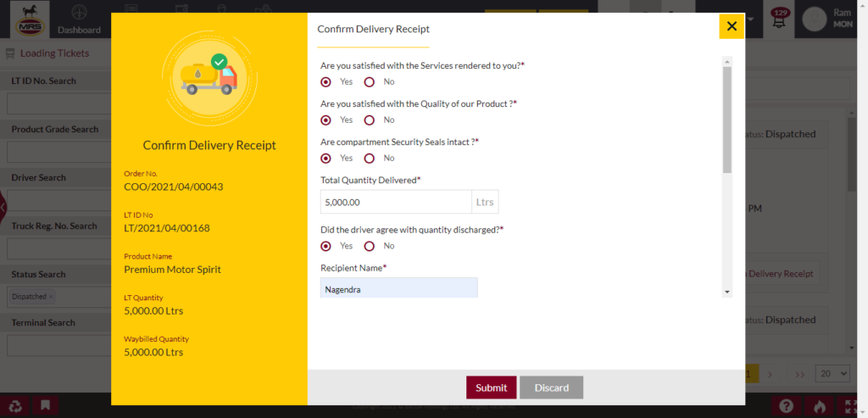Click the flame icon in bottom bar
This screenshot has height=418, width=868.
click(x=820, y=406)
